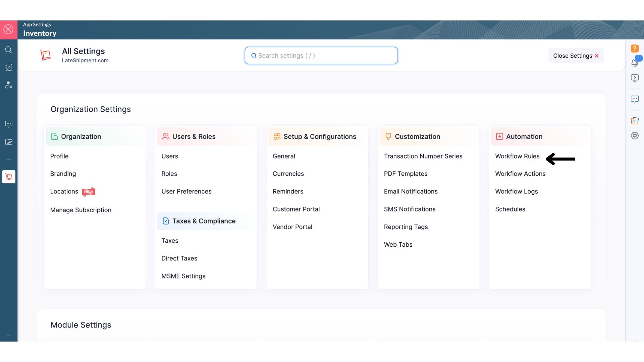Open the orange help question mark icon
The height and width of the screenshot is (362, 644).
pyautogui.click(x=635, y=49)
